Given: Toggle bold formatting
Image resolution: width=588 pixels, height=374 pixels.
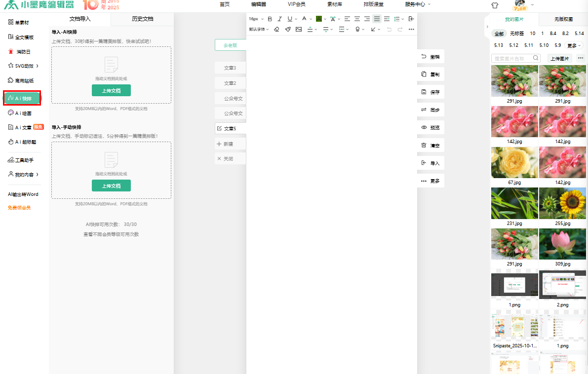Looking at the screenshot, I should 270,19.
